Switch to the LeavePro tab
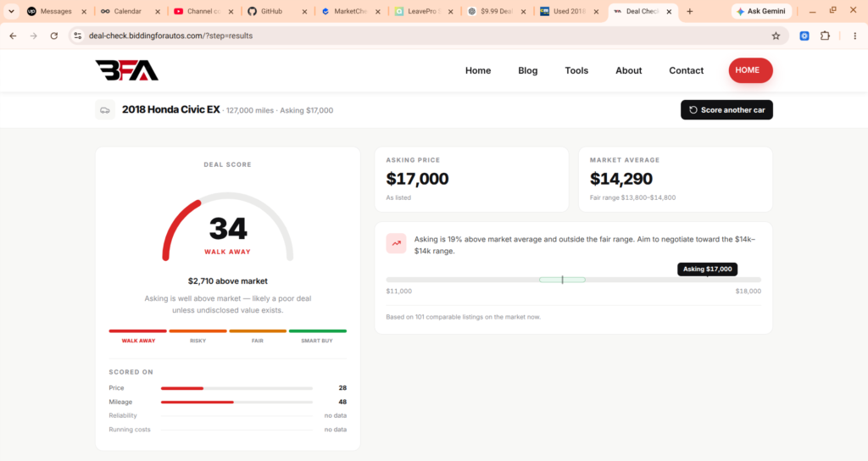The height and width of the screenshot is (461, 868). [423, 11]
